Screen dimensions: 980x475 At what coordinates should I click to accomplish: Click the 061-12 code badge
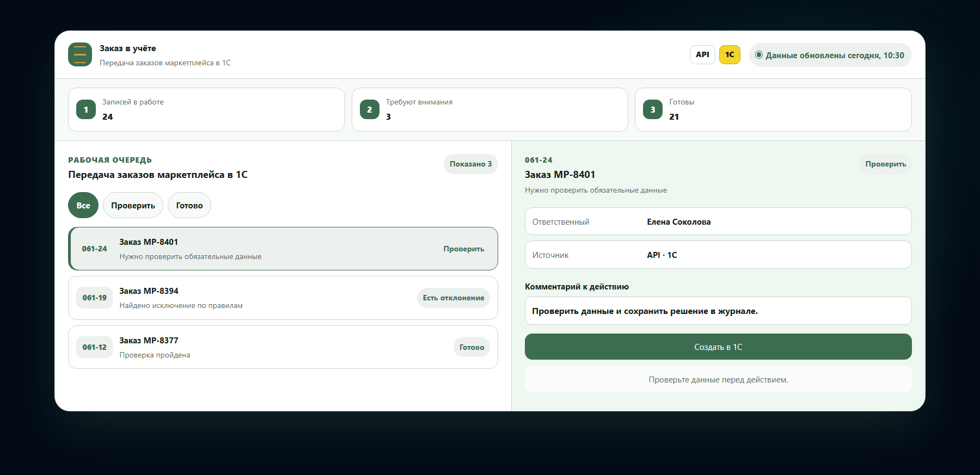(x=95, y=347)
